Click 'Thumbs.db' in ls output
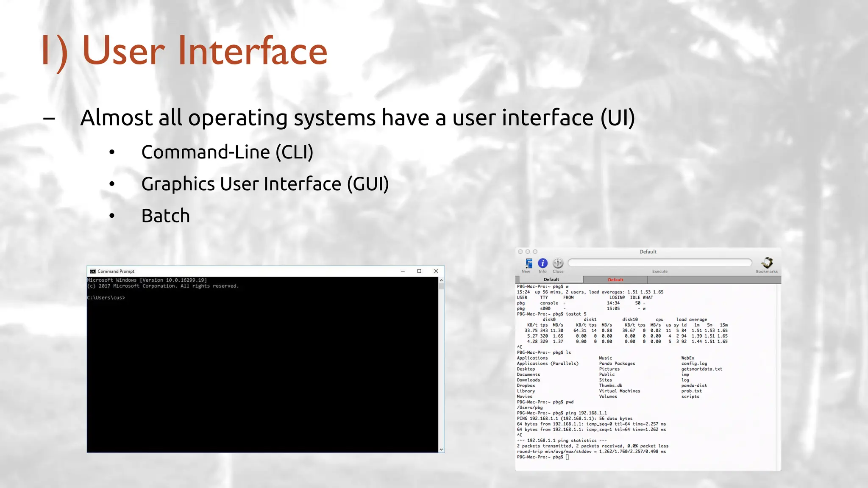Viewport: 868px width, 488px height. (x=611, y=385)
